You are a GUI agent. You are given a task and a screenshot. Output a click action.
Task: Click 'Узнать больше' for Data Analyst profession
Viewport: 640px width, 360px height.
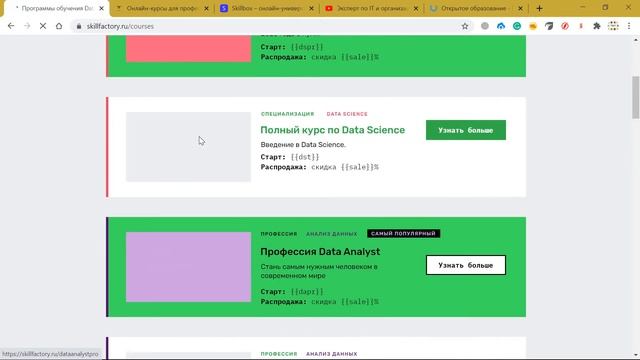coord(466,265)
